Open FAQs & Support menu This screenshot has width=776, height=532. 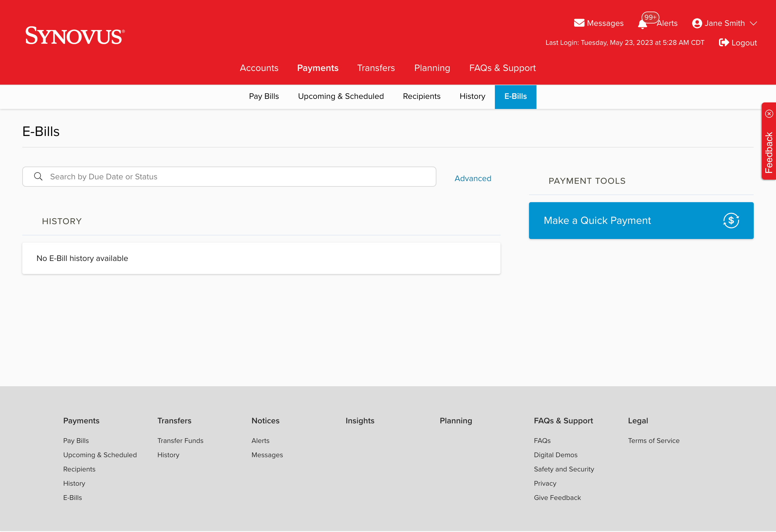click(x=502, y=68)
